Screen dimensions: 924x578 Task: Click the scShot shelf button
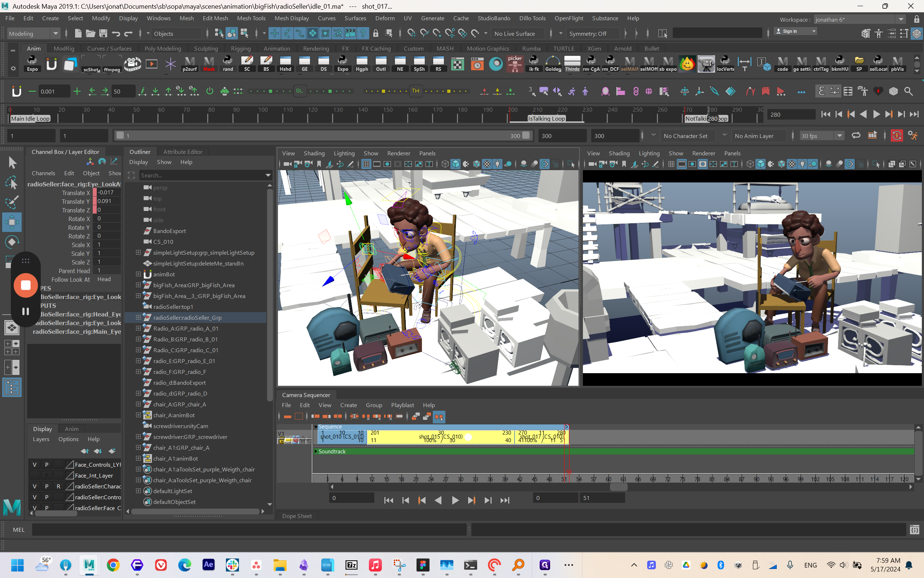click(91, 64)
